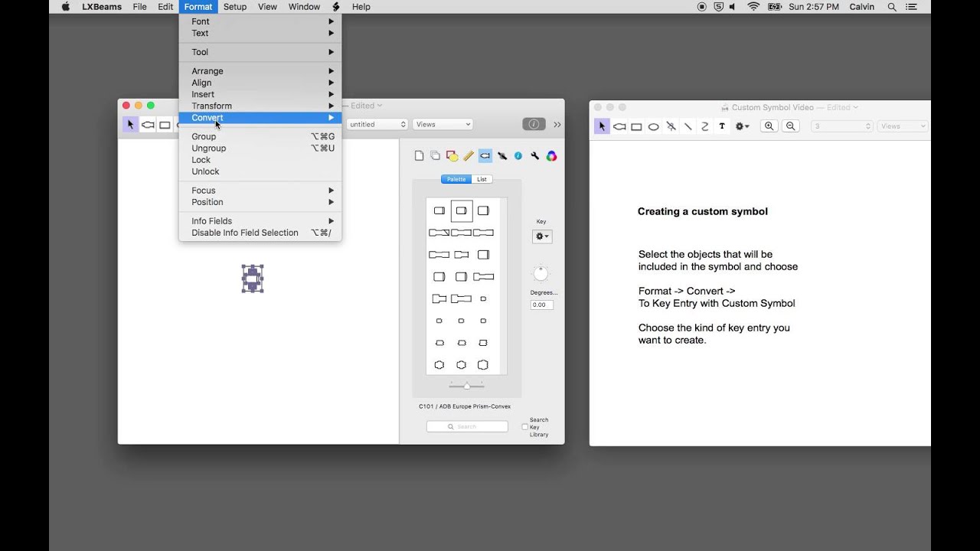
Task: Select text tool in Custom Symbol Video window
Action: (721, 126)
